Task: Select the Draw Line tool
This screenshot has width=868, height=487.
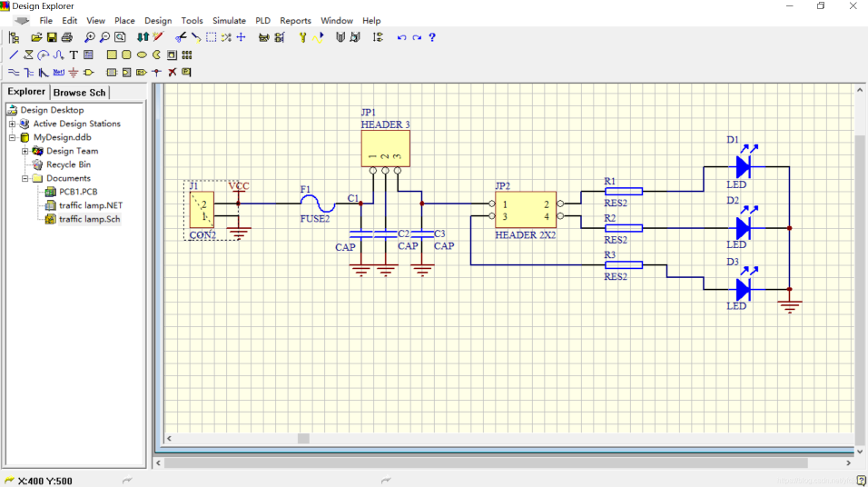Action: pos(14,55)
